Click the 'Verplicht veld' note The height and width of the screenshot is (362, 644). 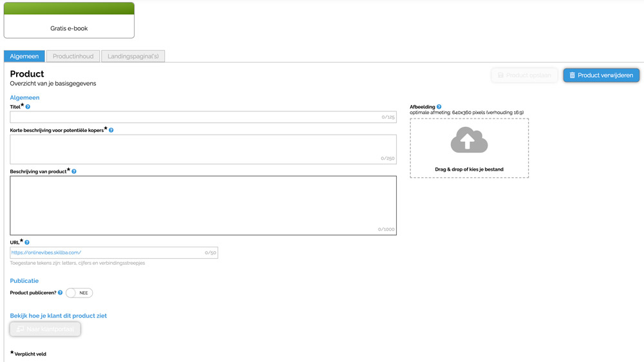pyautogui.click(x=28, y=354)
